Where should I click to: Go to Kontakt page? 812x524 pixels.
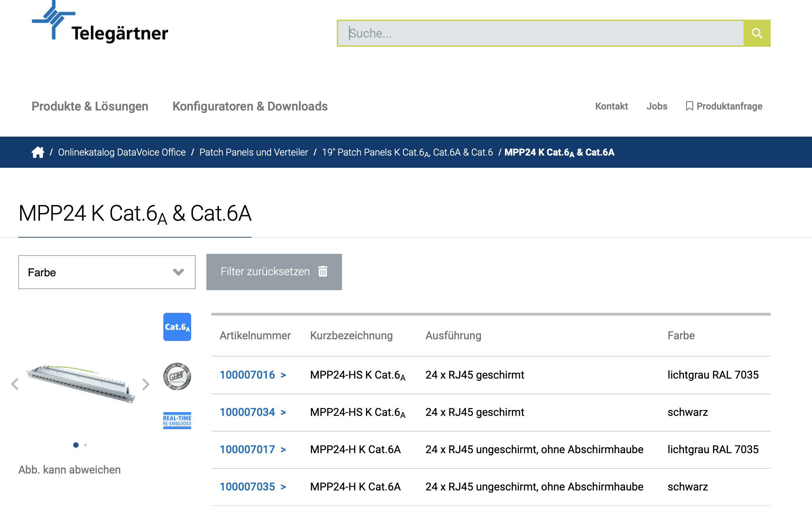coord(611,106)
